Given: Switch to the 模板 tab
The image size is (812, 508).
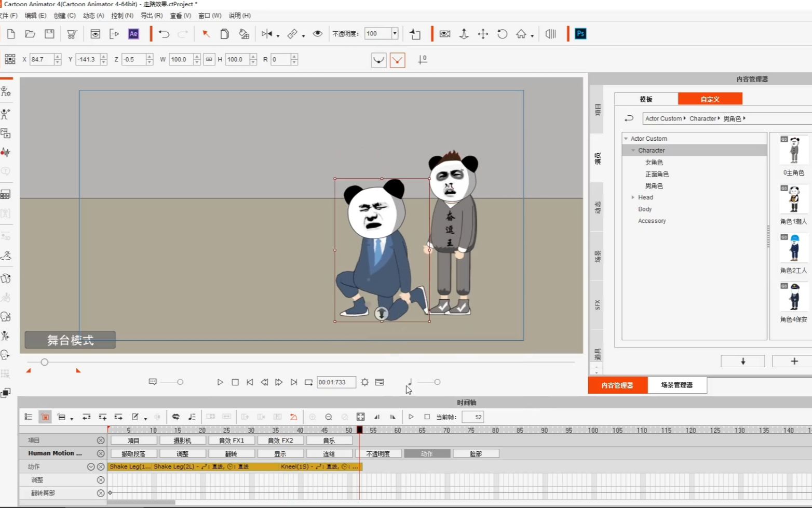Looking at the screenshot, I should point(646,99).
